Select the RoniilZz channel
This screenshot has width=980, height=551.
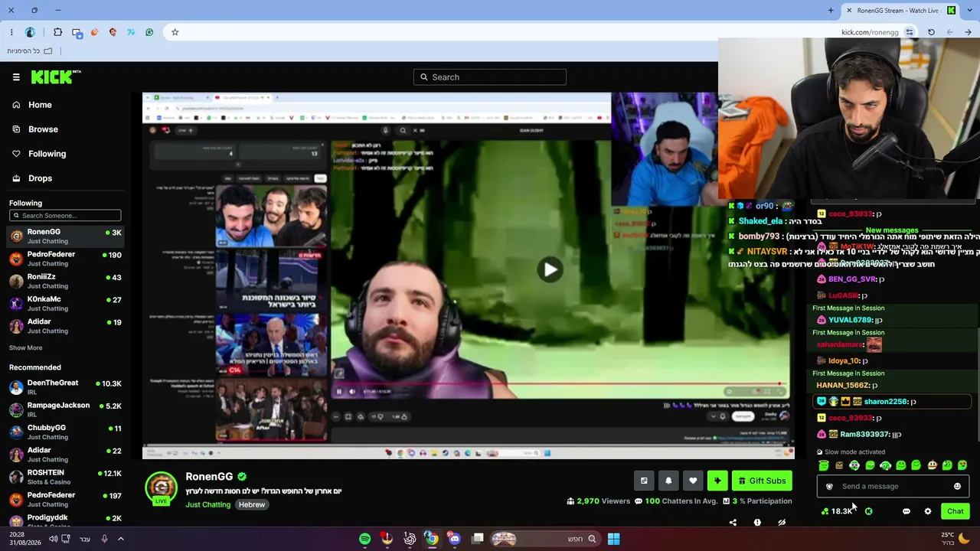[65, 281]
